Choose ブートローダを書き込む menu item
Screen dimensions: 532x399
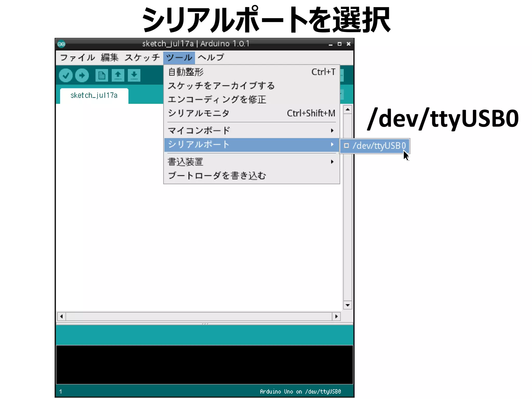click(252, 176)
